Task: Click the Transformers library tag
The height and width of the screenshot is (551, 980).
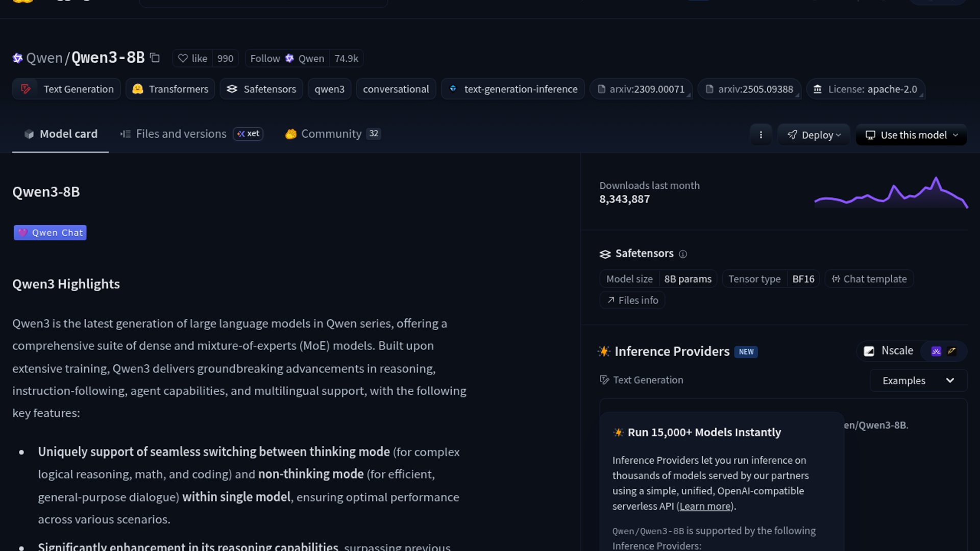Action: tap(170, 89)
